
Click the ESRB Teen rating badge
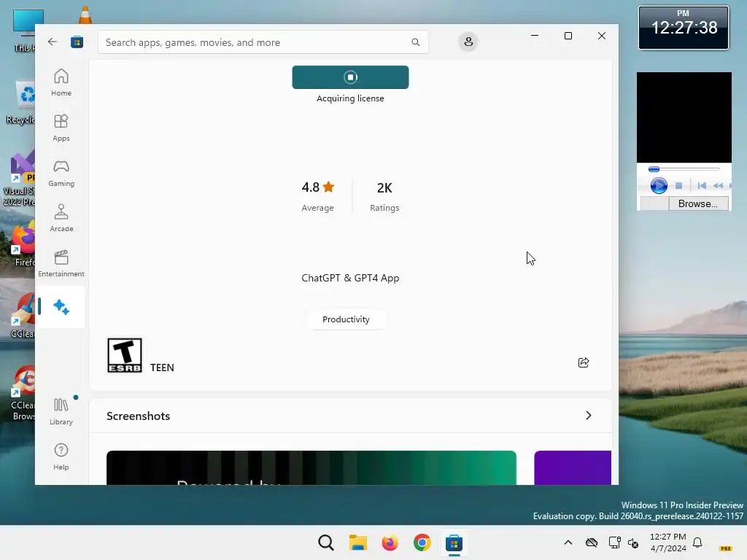124,355
